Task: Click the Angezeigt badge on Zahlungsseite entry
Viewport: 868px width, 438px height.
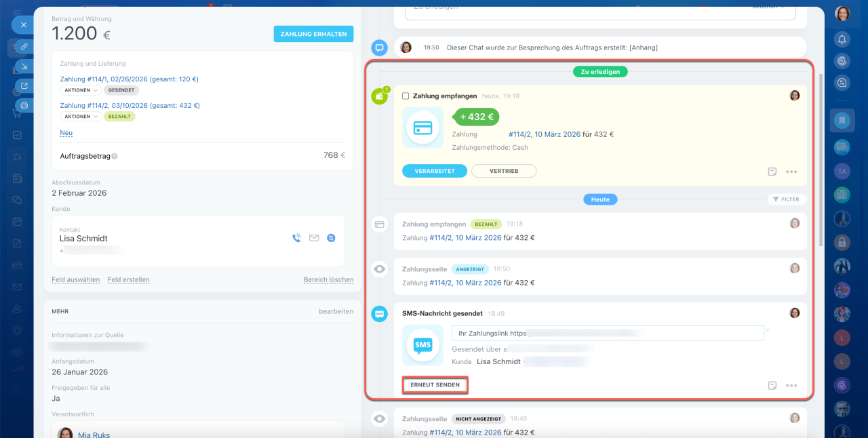Action: (470, 269)
